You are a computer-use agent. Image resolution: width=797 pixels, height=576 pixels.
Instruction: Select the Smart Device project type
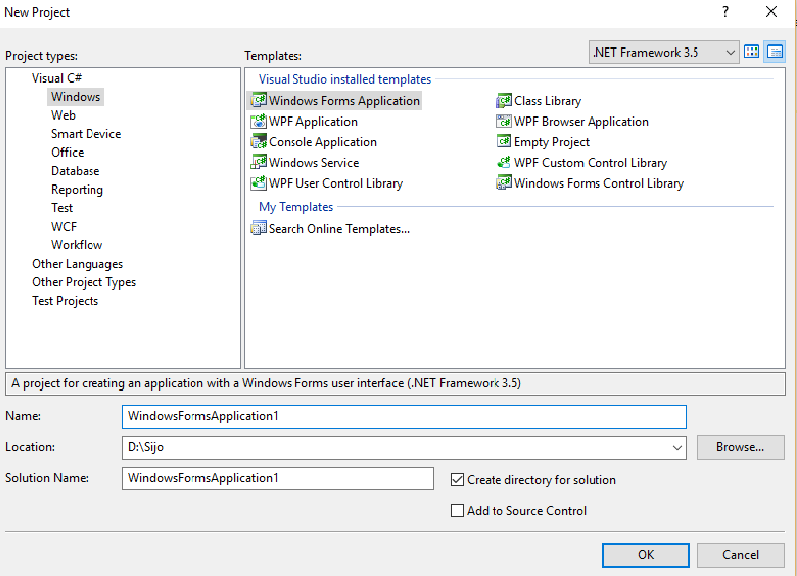coord(86,134)
